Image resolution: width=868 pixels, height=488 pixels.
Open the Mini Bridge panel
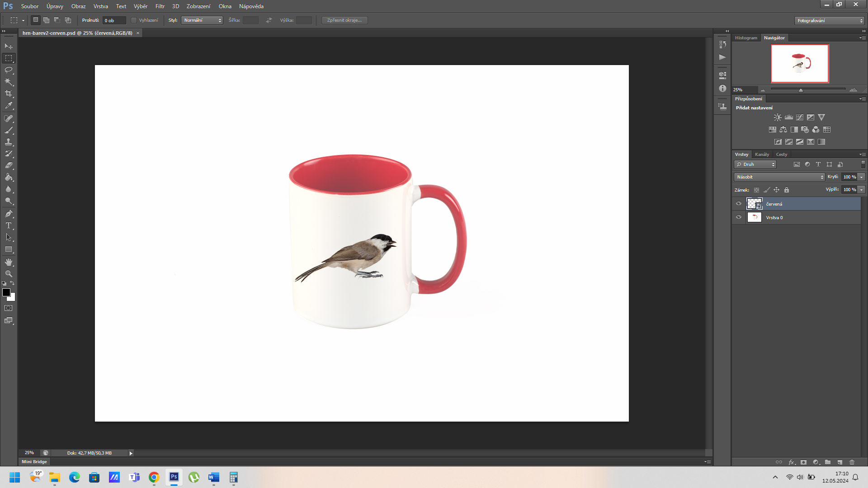click(x=34, y=462)
